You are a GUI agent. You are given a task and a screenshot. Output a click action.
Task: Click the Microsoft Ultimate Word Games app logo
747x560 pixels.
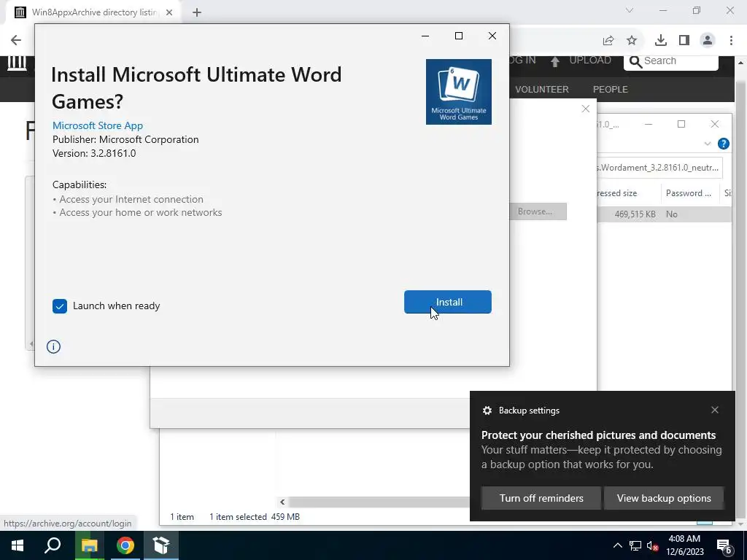point(458,92)
